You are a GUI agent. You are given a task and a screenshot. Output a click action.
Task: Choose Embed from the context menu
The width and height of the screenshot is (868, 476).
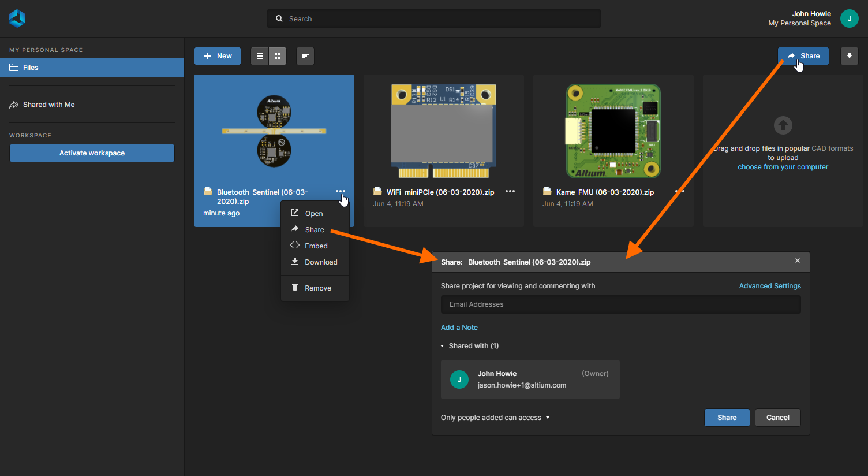click(x=316, y=246)
